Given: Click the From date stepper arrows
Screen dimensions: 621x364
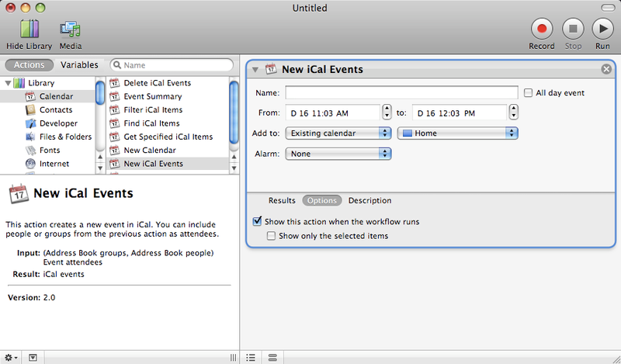Looking at the screenshot, I should [387, 112].
